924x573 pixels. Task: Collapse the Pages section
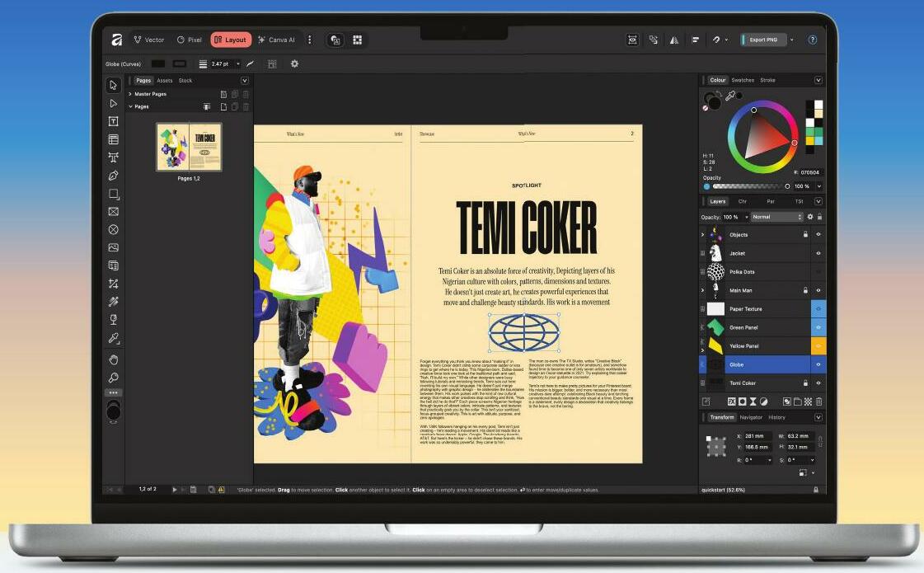[130, 106]
